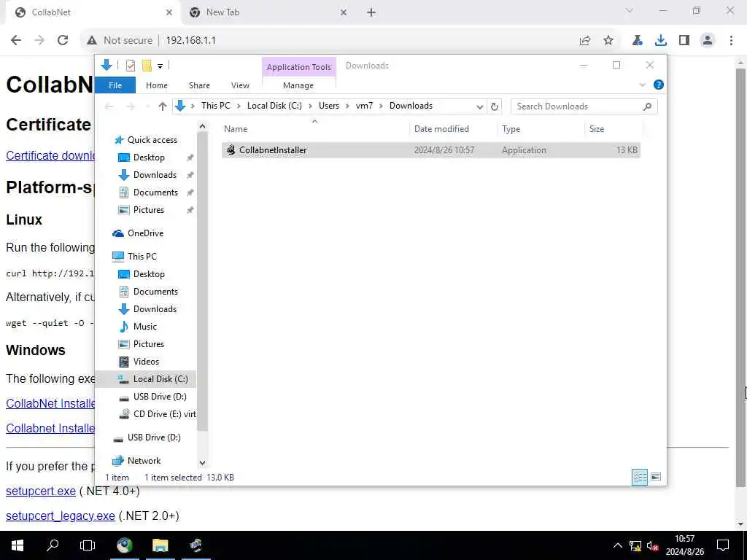The width and height of the screenshot is (747, 560).
Task: Open Chrome Labs flask icon
Action: 638,41
